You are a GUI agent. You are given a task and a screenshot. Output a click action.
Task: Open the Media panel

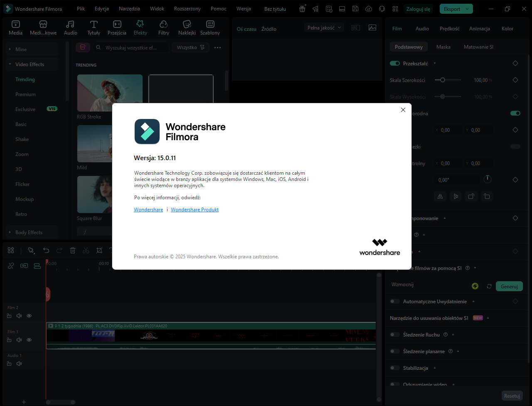[x=16, y=27]
